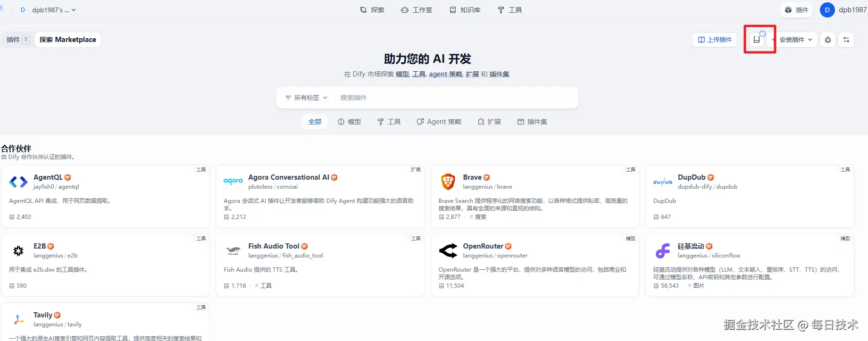Click the 11,504 install count
868x341 pixels.
(451, 286)
